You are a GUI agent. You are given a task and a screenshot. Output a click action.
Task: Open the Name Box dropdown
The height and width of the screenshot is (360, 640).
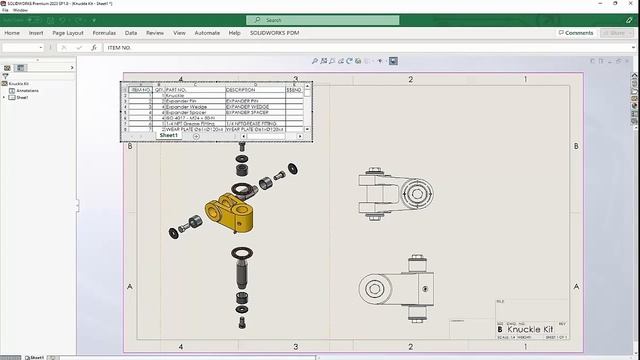[x=40, y=48]
